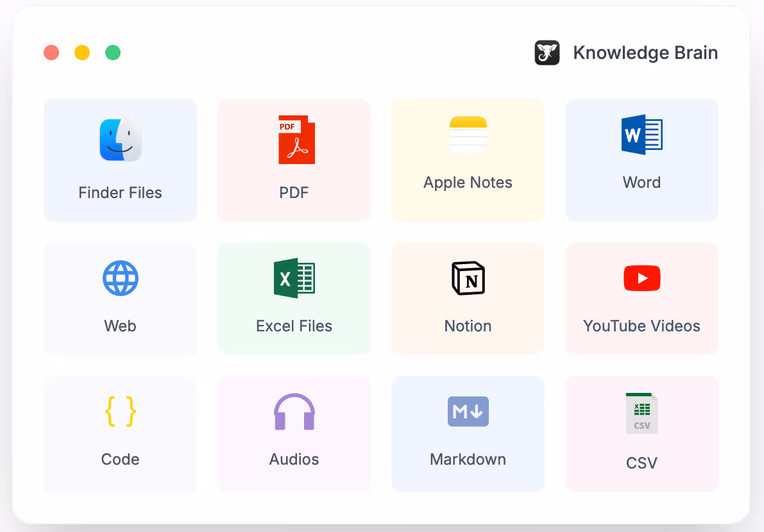
Task: Maximize window with green button
Action: [x=112, y=52]
